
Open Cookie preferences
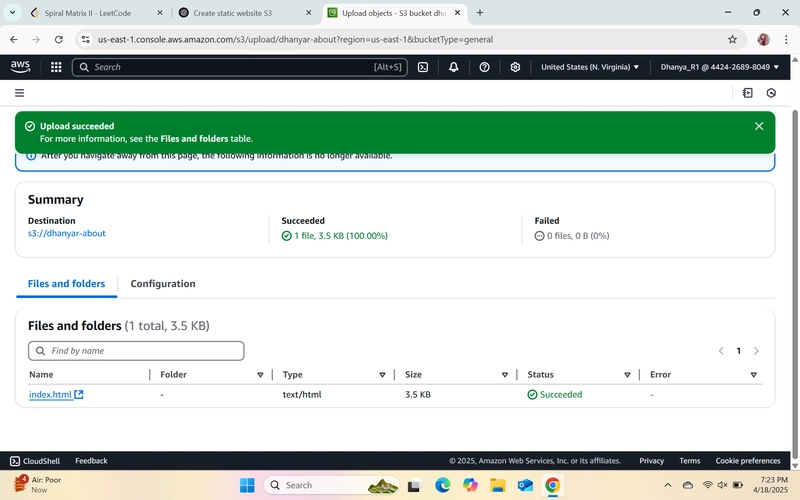[x=748, y=461]
